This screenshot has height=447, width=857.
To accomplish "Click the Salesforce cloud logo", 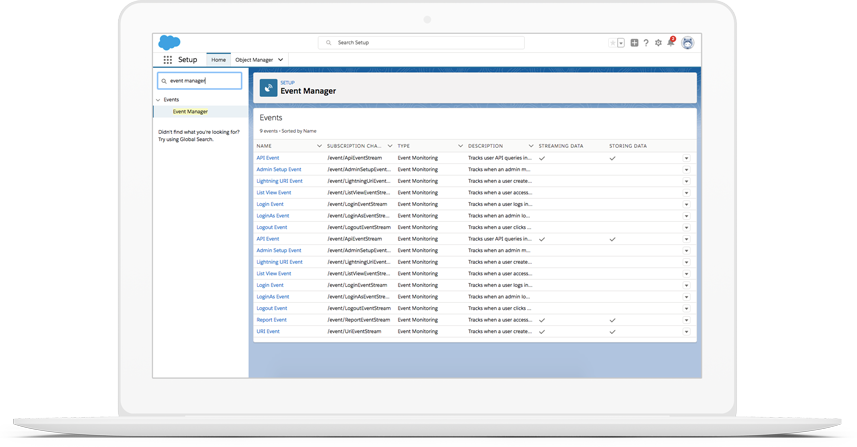I will [x=169, y=42].
